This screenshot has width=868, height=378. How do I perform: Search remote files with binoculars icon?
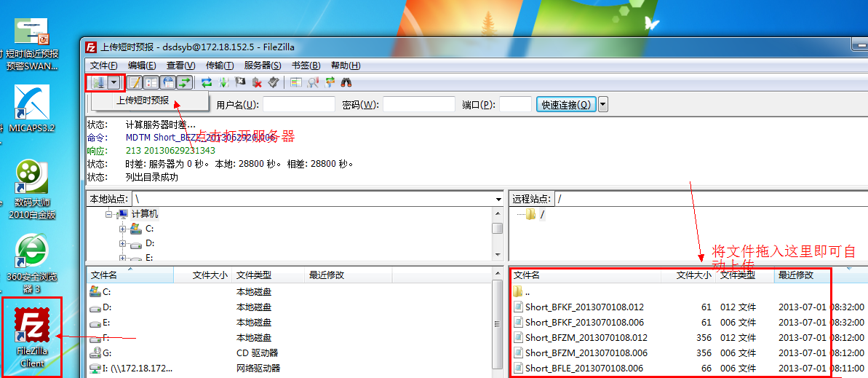tap(346, 82)
